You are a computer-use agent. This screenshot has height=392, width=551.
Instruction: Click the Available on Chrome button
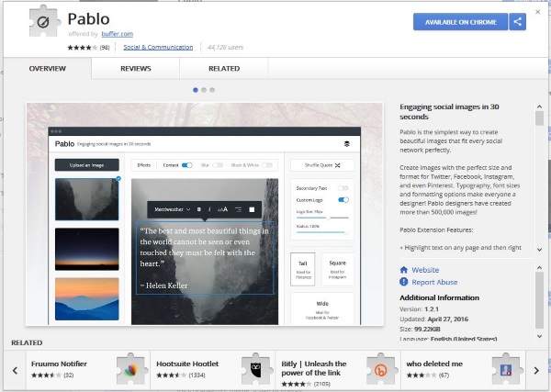(460, 22)
